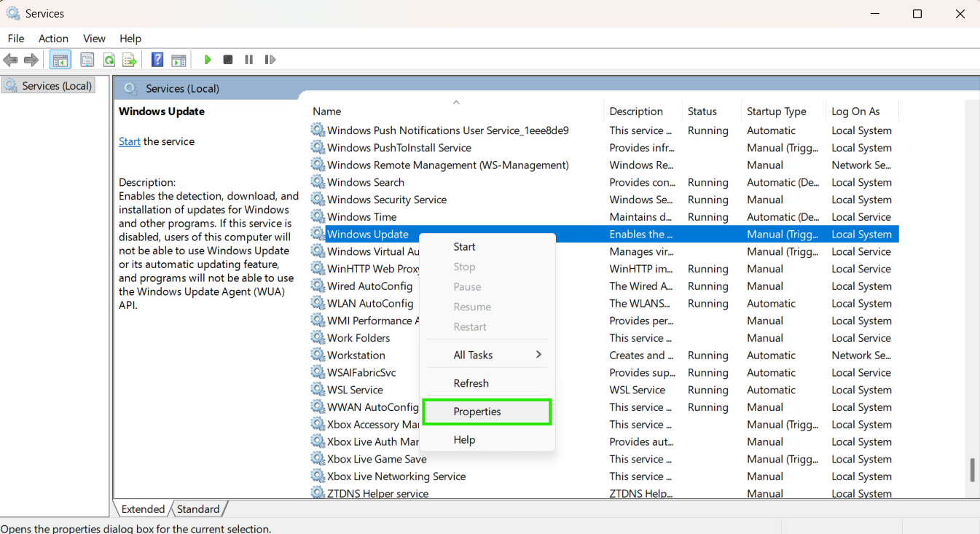The height and width of the screenshot is (534, 980).
Task: Select the ZTDNS Helper service row
Action: (603, 493)
